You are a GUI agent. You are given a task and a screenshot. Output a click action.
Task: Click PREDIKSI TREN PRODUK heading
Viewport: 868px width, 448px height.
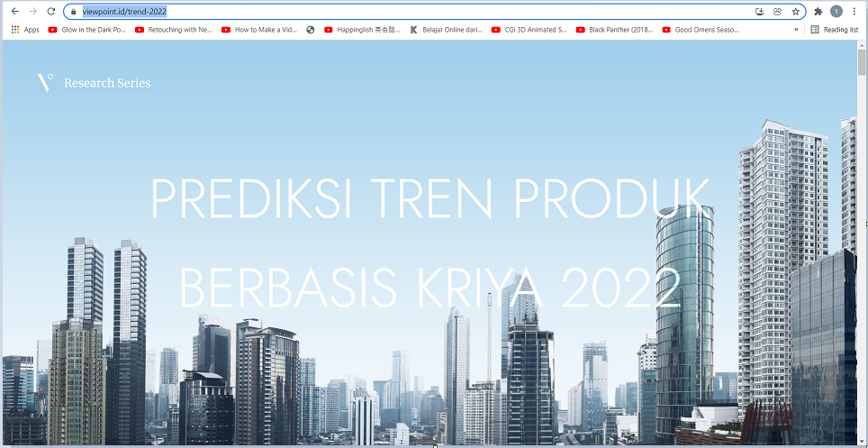[430, 199]
